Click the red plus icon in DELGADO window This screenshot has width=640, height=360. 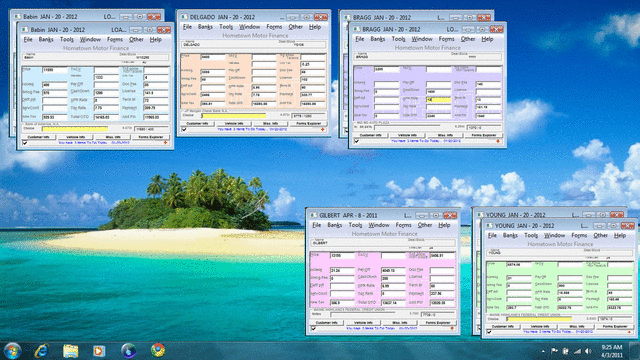pos(322,129)
